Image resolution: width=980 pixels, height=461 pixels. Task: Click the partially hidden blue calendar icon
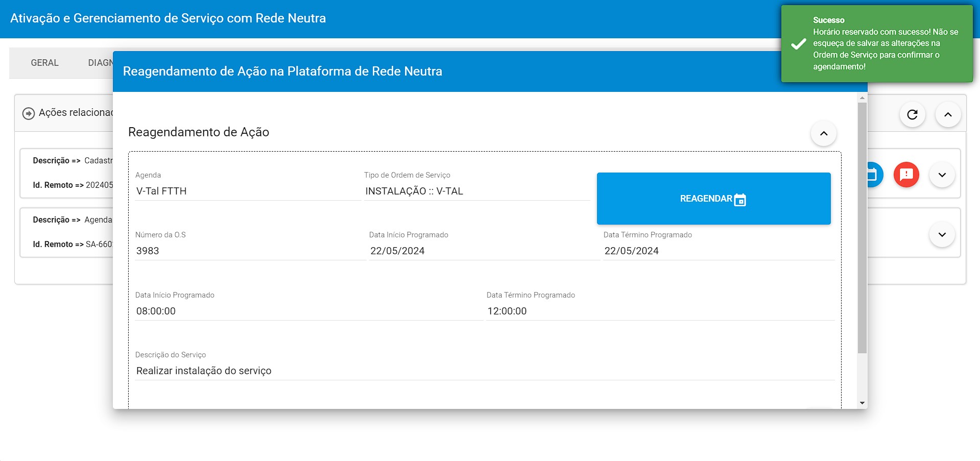874,175
